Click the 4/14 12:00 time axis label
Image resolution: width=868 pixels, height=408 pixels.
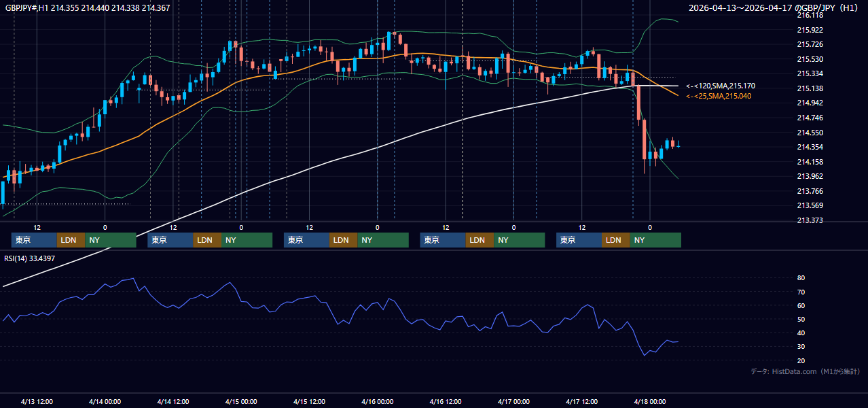[173, 401]
